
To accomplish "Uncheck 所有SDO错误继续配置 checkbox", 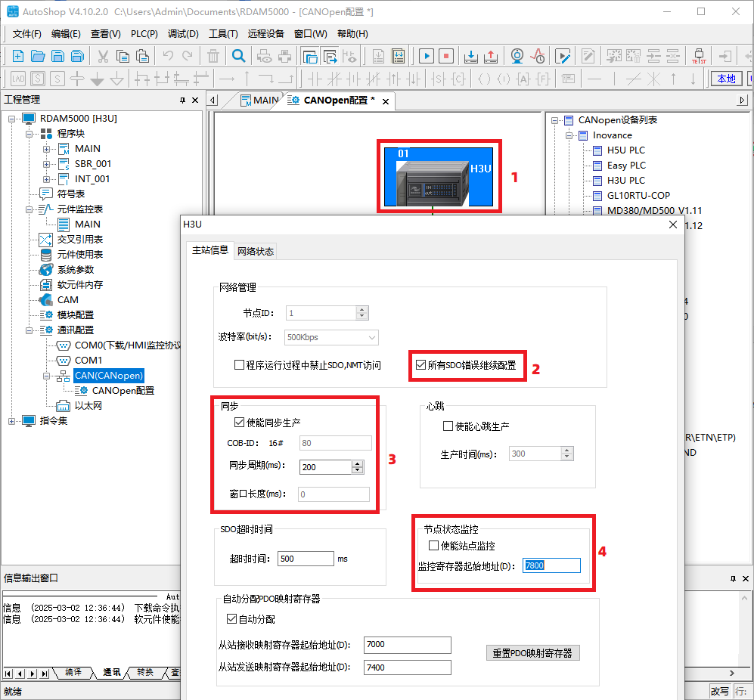I will click(x=421, y=365).
